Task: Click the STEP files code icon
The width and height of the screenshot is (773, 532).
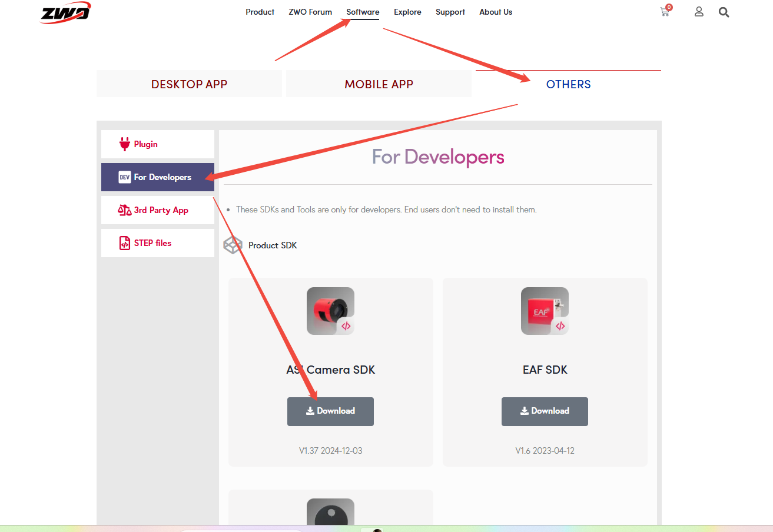Action: pyautogui.click(x=124, y=243)
